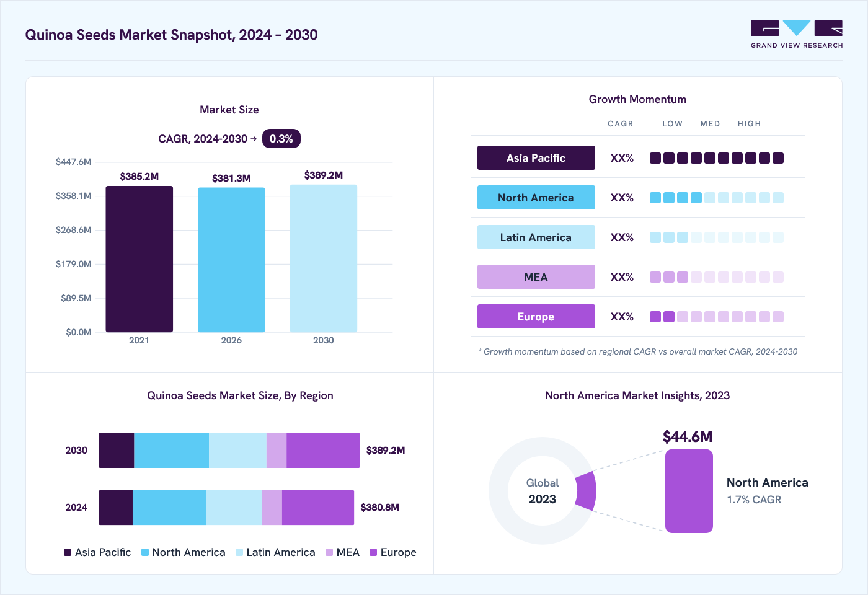Click the "$381.3M" value label
868x595 pixels.
click(231, 178)
